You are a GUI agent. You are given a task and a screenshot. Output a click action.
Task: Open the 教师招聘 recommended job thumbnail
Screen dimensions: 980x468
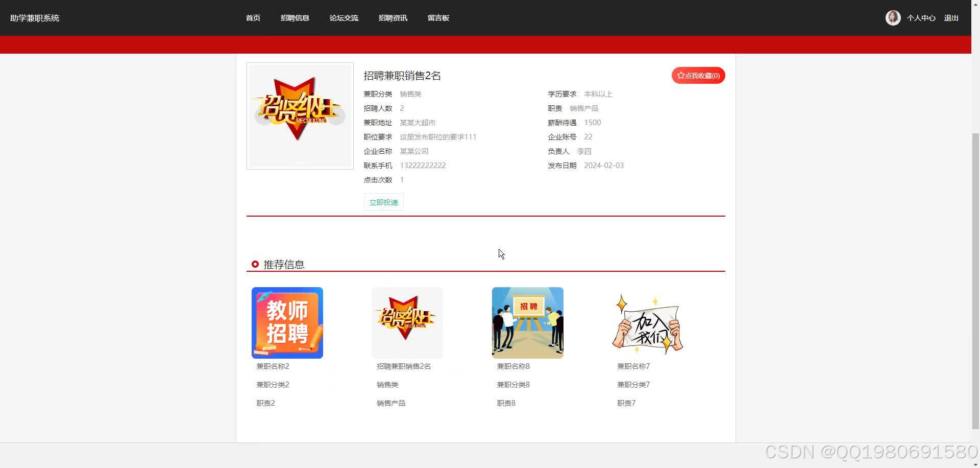point(287,322)
